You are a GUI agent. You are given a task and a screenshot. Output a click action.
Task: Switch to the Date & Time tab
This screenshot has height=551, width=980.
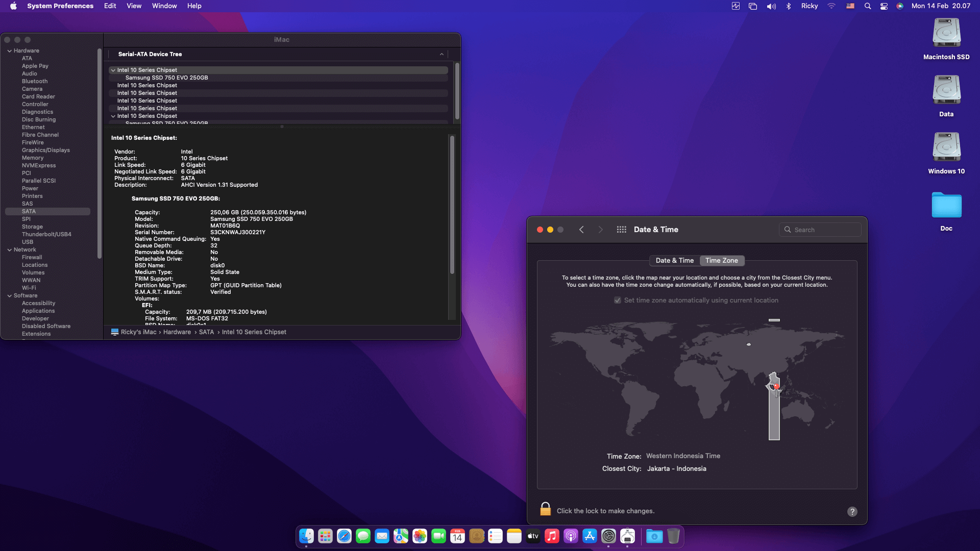coord(675,261)
